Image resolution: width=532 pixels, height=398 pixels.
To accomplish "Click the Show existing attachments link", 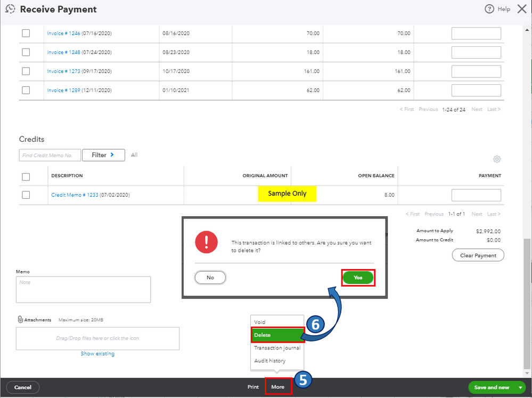I will 97,354.
